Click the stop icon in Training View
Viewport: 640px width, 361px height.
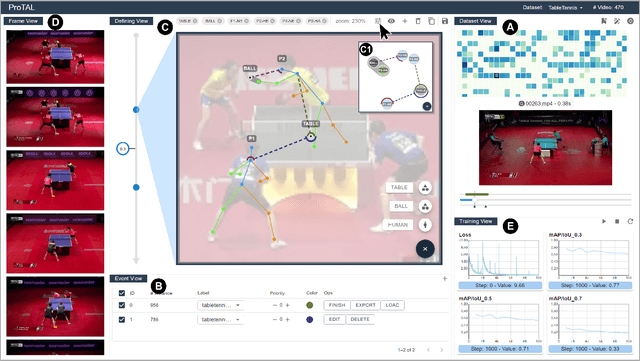click(x=617, y=221)
